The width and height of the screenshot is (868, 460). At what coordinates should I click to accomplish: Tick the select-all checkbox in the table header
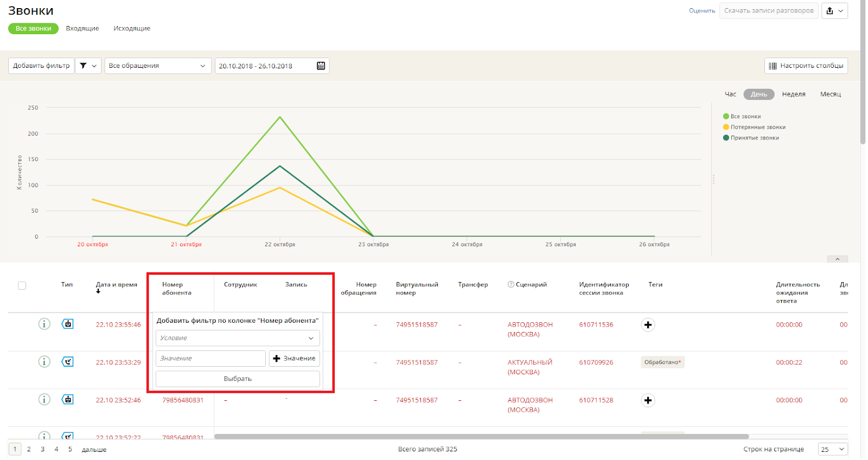[x=22, y=285]
